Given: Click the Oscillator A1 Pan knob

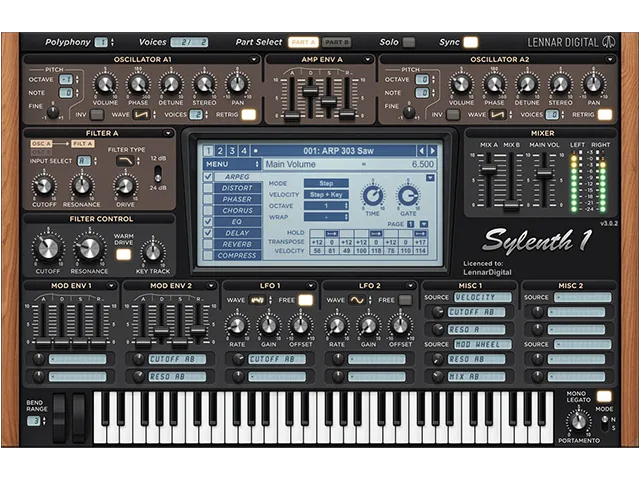Looking at the screenshot, I should [x=237, y=85].
